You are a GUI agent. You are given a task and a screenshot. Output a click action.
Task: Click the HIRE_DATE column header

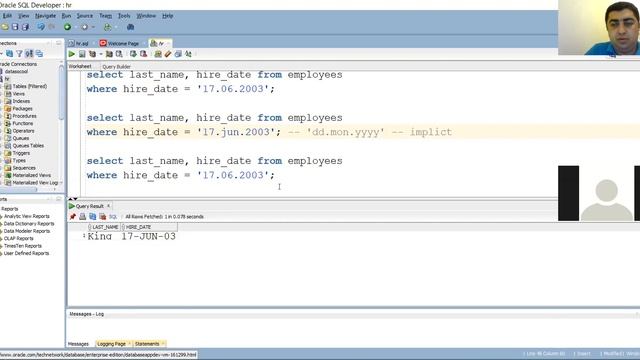[149, 227]
